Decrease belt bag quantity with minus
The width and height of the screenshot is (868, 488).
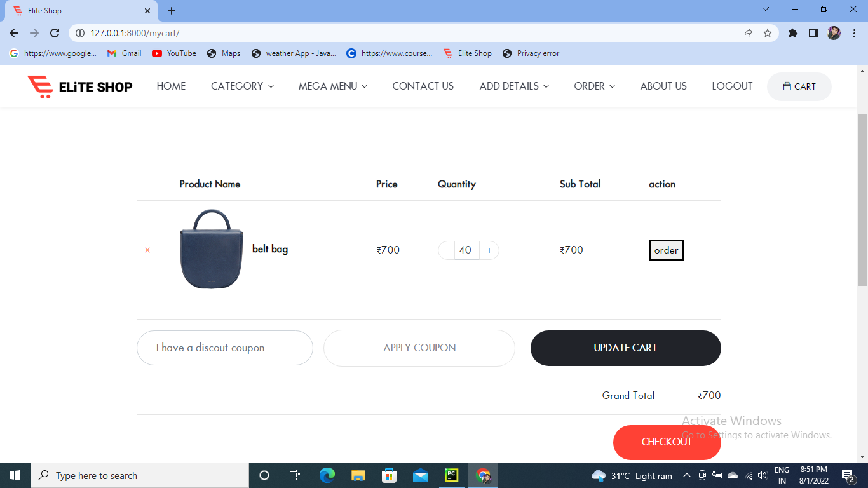pyautogui.click(x=446, y=250)
